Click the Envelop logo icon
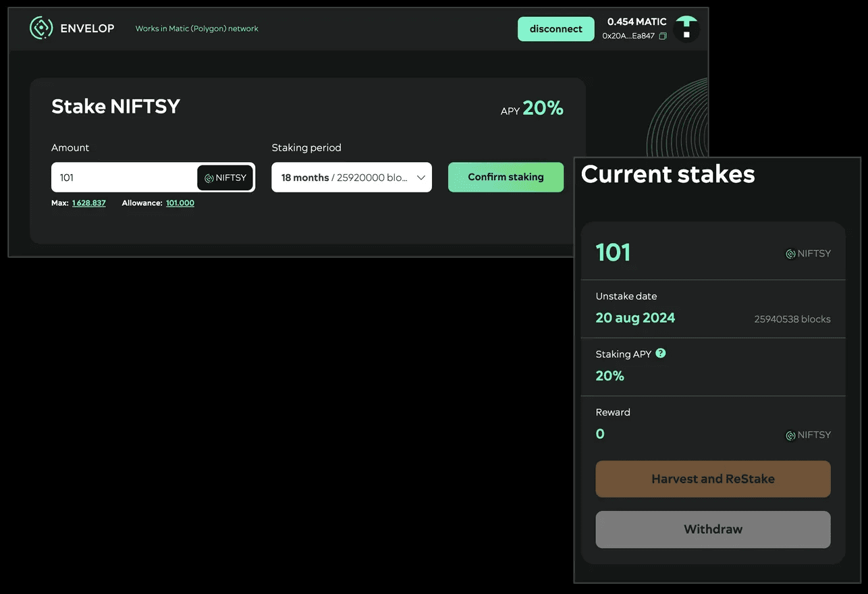 pyautogui.click(x=41, y=28)
